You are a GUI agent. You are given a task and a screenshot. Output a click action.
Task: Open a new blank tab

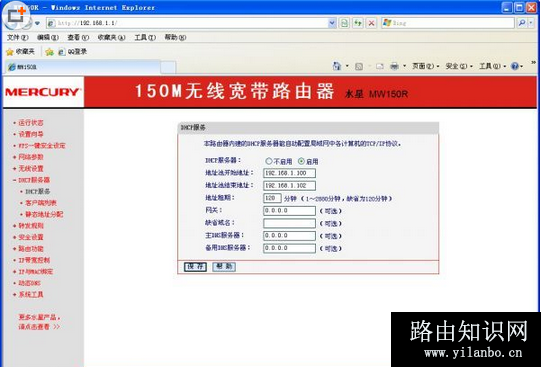pos(168,67)
